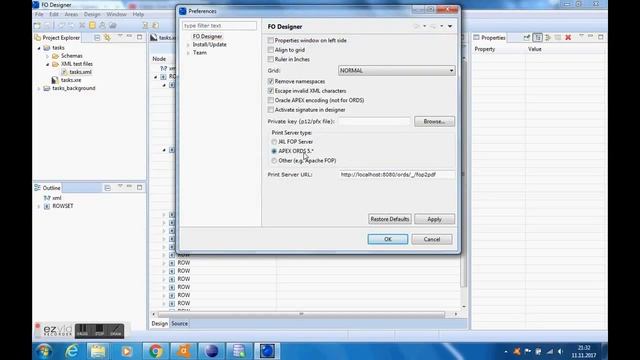
Task: Expand the tasks_background project
Action: pos(39,88)
